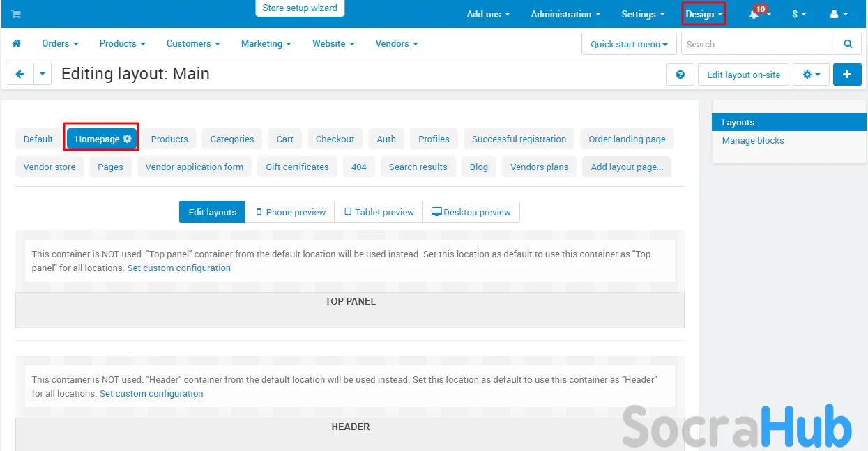Click Set custom configuration link for Header
This screenshot has height=451, width=868.
coord(151,393)
